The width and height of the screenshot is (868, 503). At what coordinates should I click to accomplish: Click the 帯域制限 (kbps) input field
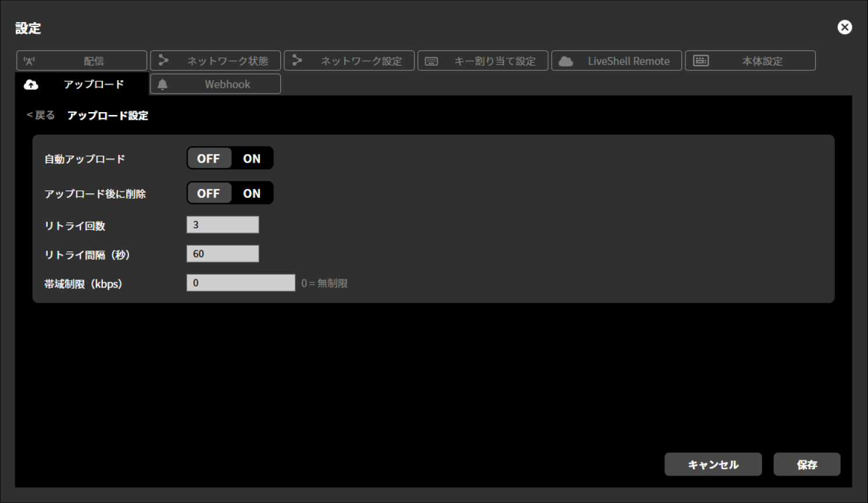tap(241, 283)
